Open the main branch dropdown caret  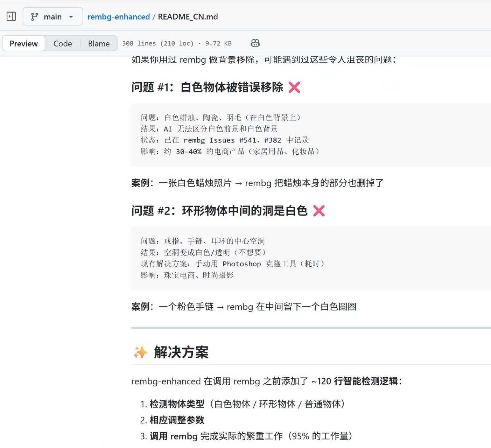pyautogui.click(x=71, y=17)
